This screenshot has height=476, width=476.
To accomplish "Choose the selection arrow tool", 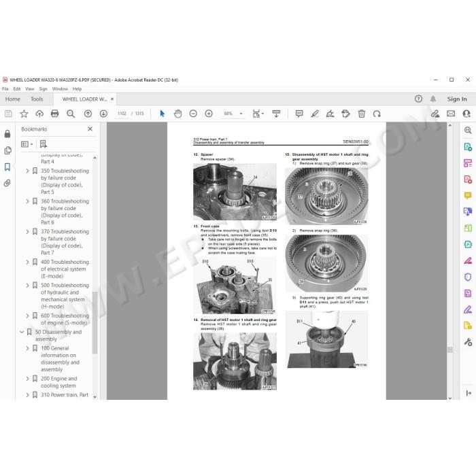I will 162,114.
